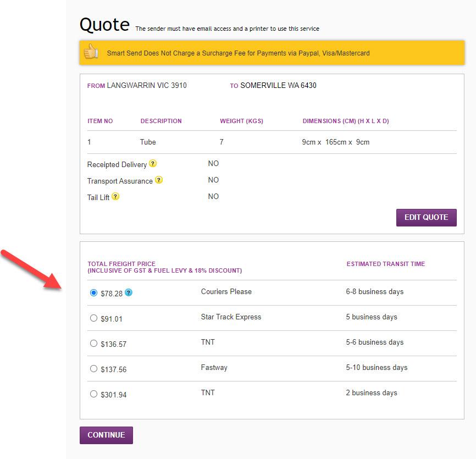476x459 pixels.
Task: Click the $137.56 price text
Action: tap(114, 369)
